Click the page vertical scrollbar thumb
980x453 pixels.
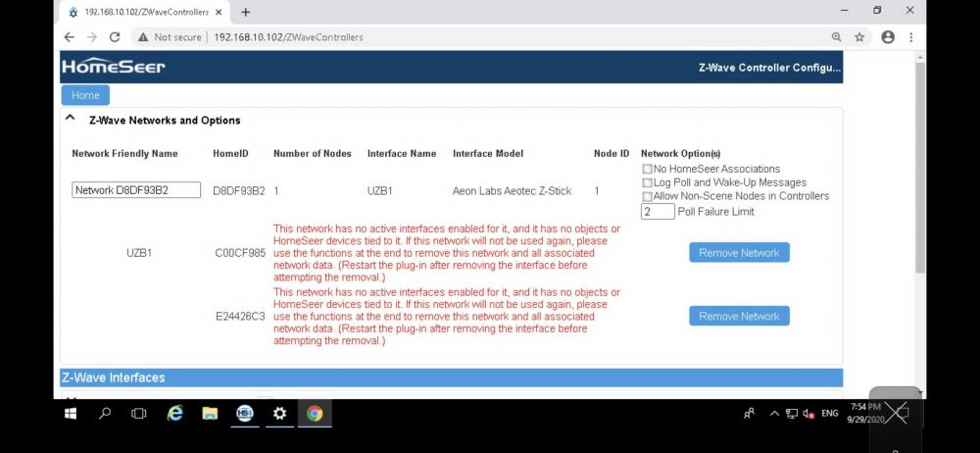(x=920, y=167)
